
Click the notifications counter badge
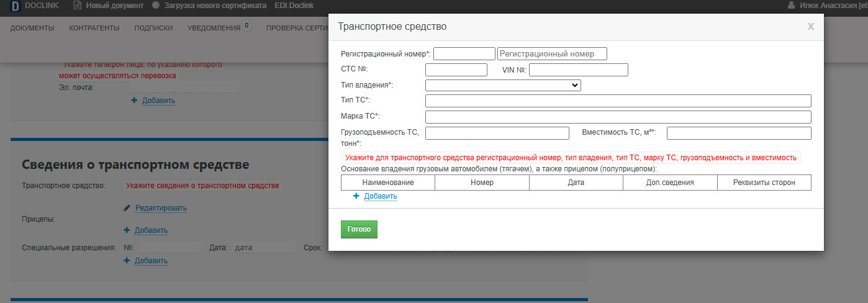point(247,25)
